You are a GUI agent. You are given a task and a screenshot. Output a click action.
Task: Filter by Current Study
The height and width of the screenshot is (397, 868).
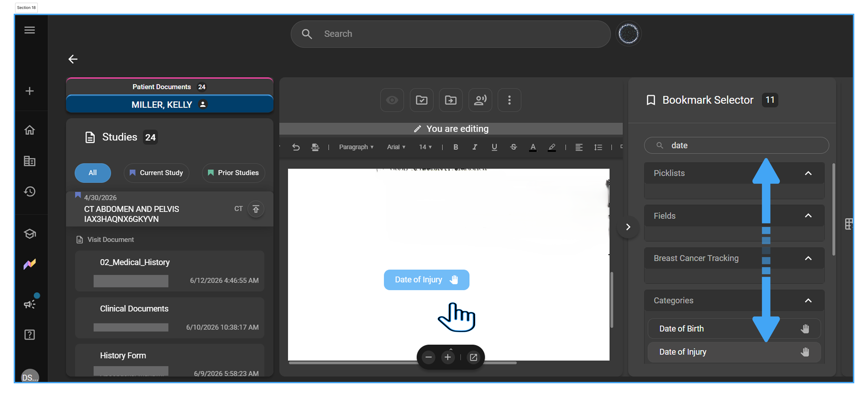pyautogui.click(x=156, y=173)
